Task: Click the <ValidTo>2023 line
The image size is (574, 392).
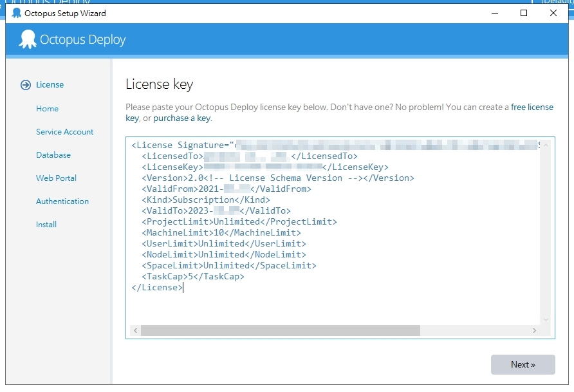Action: tap(216, 211)
